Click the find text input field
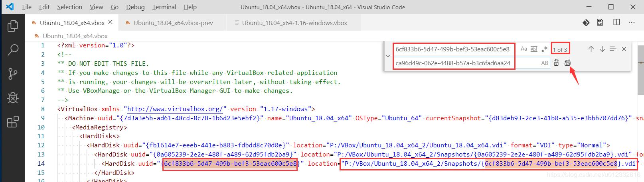 pyautogui.click(x=453, y=49)
